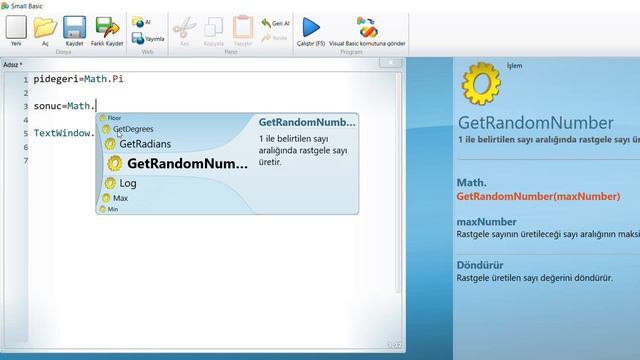
Task: Click the Farklı Kaydet (Save As) icon
Action: pyautogui.click(x=107, y=27)
